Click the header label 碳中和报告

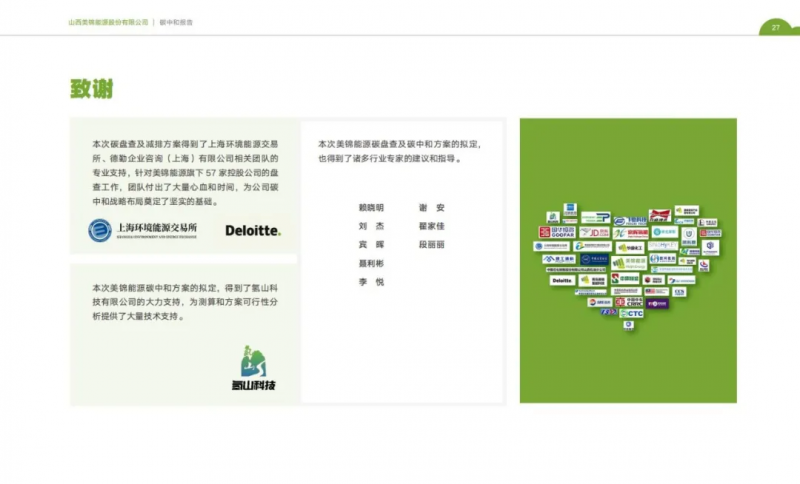click(176, 22)
